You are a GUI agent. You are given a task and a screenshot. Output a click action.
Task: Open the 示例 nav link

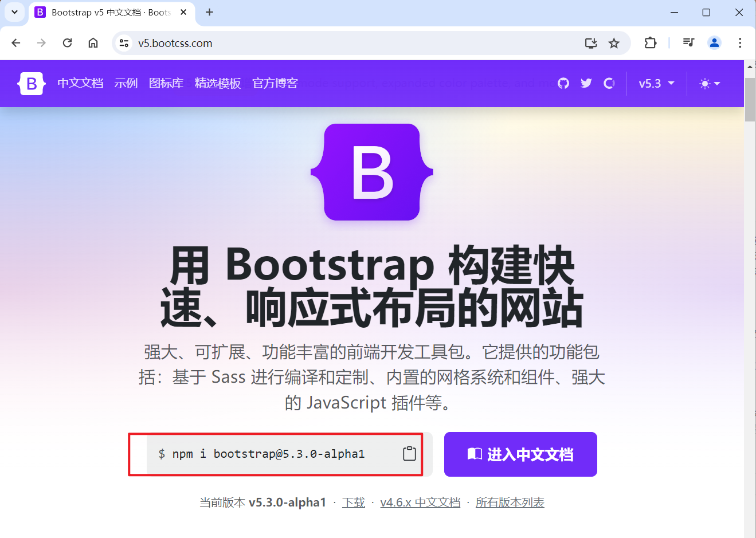pyautogui.click(x=126, y=84)
